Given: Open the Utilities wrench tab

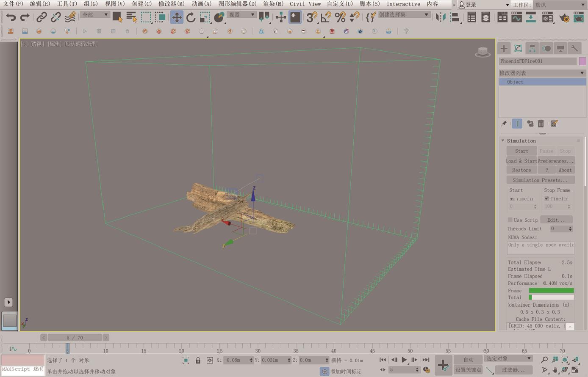Looking at the screenshot, I should click(574, 49).
